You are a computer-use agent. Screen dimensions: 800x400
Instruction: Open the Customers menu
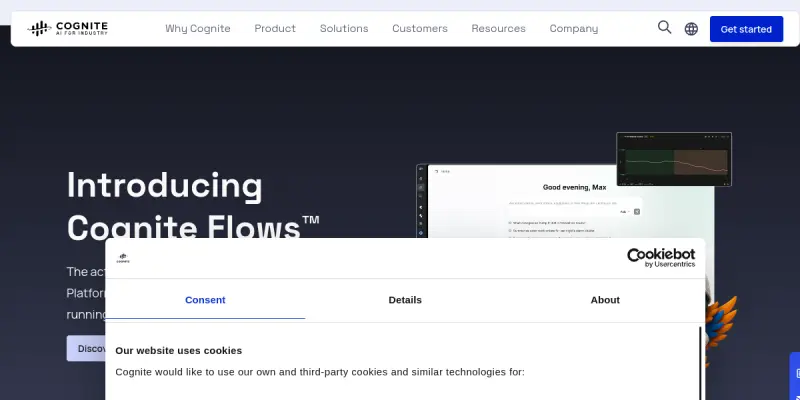pyautogui.click(x=420, y=29)
